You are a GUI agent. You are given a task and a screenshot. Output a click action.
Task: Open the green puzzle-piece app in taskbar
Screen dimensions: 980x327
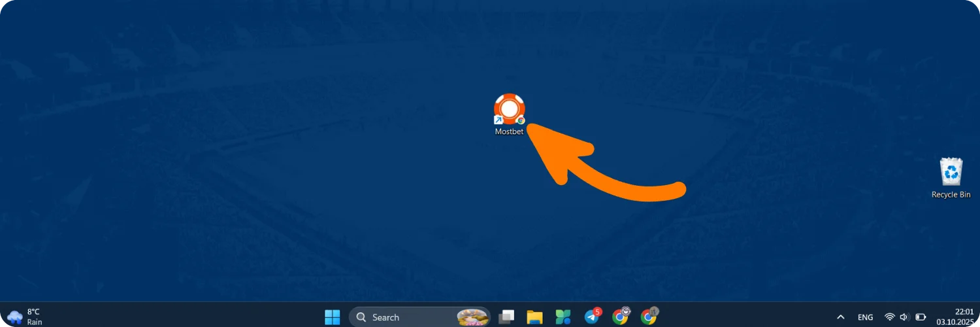[x=563, y=317]
